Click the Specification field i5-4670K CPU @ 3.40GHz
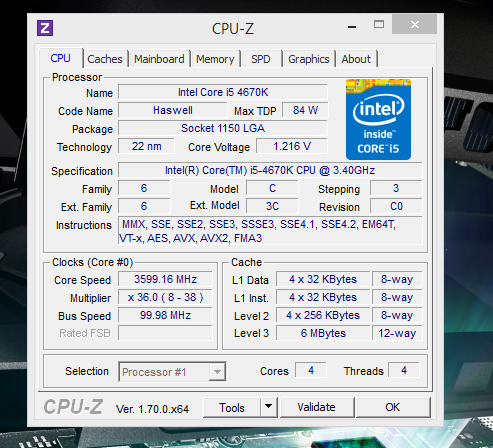 [x=270, y=170]
